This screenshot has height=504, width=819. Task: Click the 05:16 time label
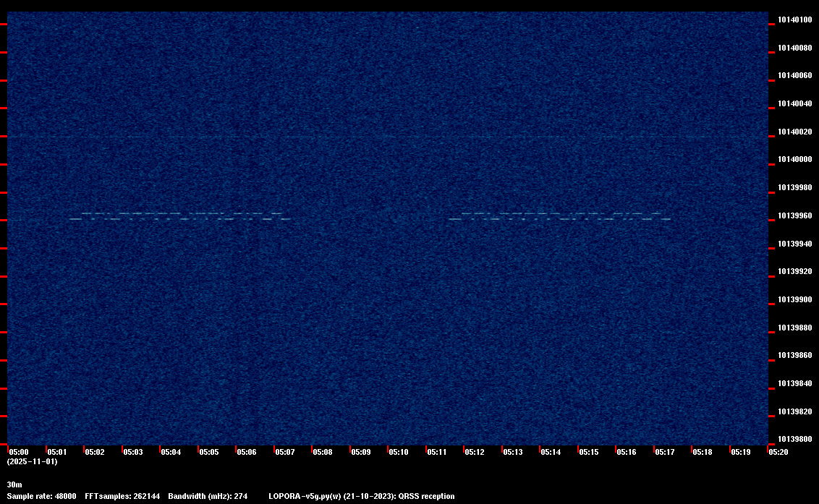(627, 452)
